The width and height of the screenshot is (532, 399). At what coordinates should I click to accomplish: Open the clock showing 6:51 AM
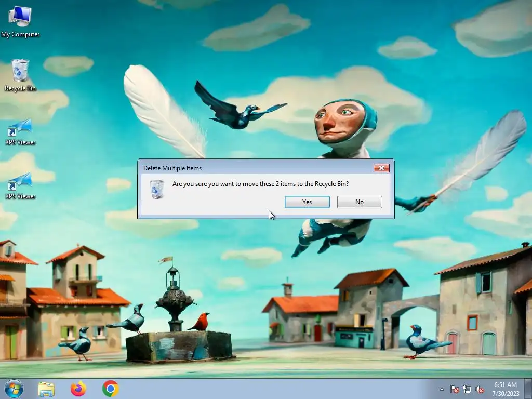pos(506,389)
